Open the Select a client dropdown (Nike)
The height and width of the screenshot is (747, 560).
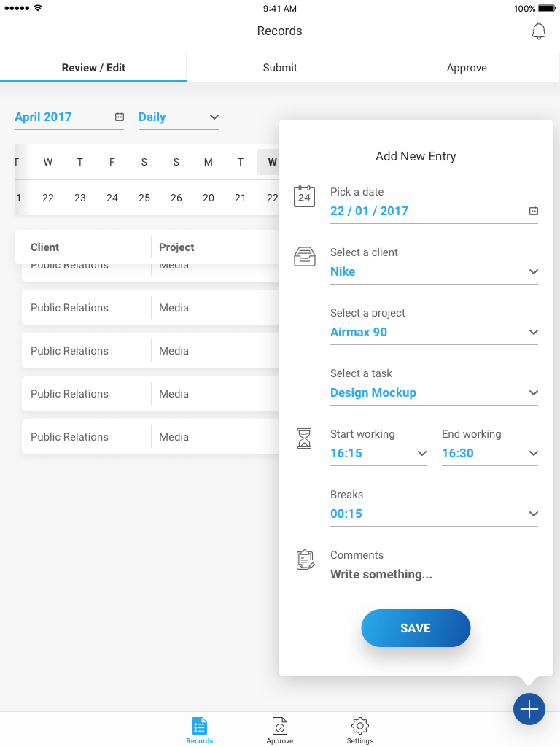coord(434,271)
